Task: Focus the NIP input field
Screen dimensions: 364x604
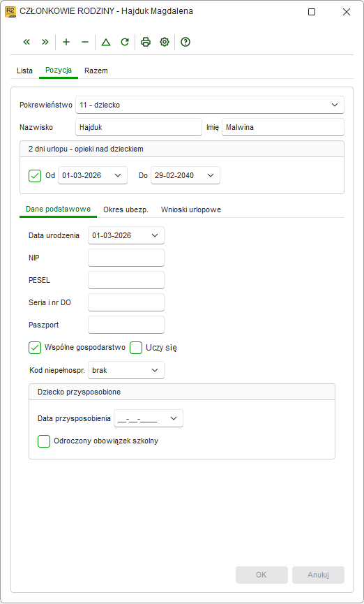Action: (126, 258)
